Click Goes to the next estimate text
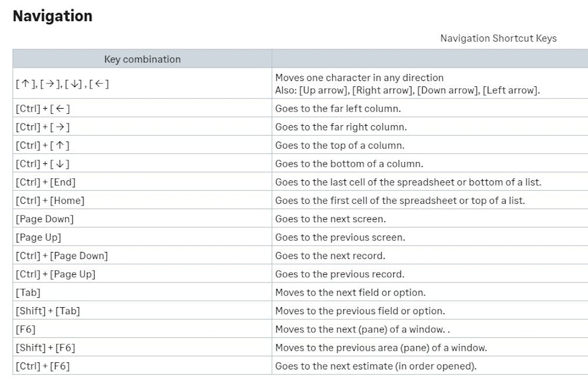 (x=376, y=366)
